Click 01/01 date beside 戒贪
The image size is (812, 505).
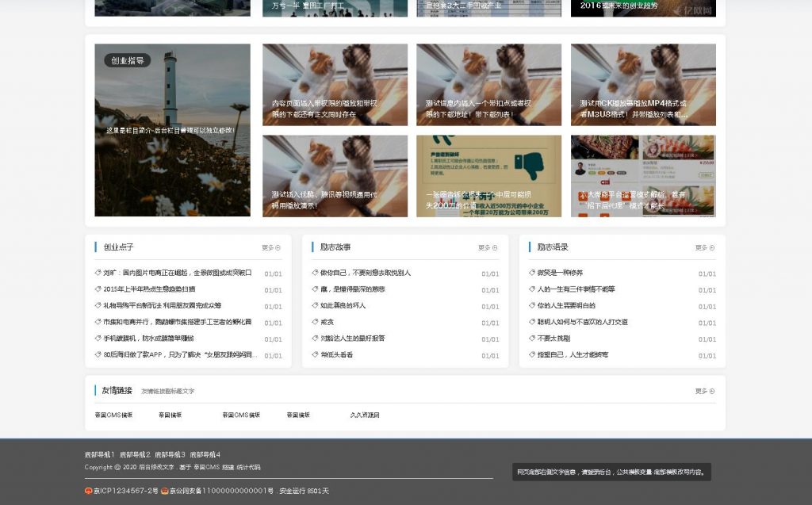click(x=490, y=323)
